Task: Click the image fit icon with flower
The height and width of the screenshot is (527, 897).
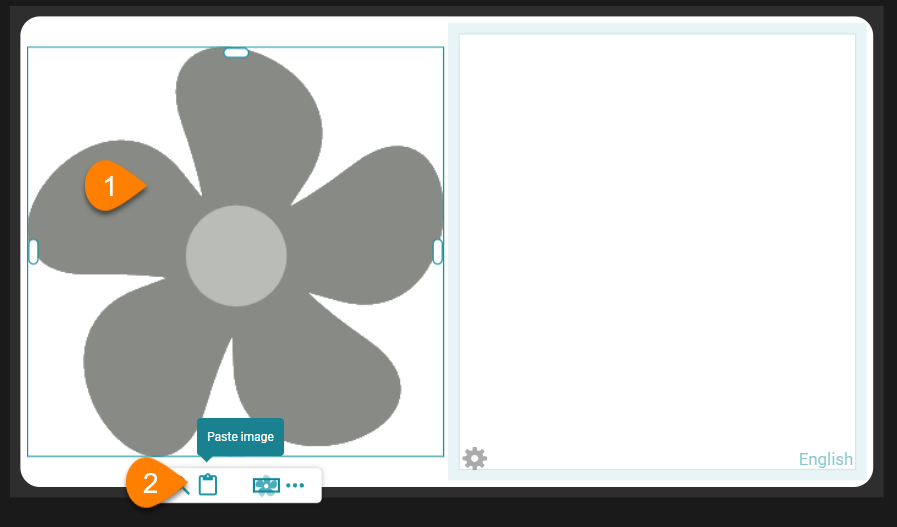Action: pyautogui.click(x=265, y=485)
